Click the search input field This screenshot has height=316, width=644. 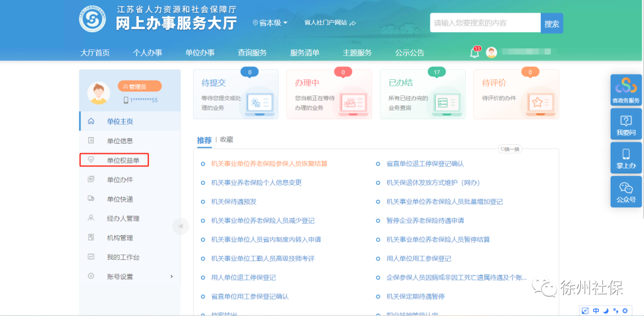coord(485,23)
